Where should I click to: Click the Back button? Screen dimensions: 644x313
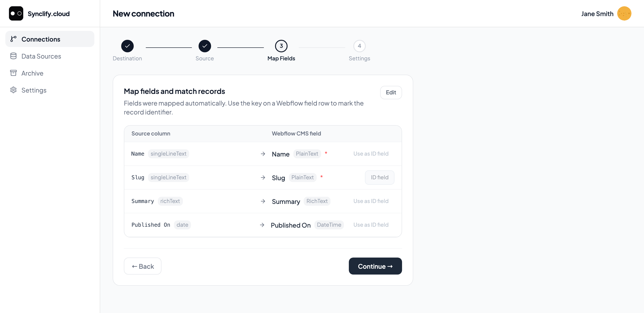[x=142, y=266]
